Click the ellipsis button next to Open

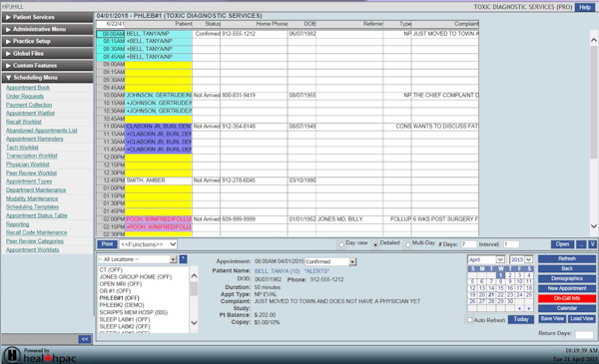pos(581,244)
